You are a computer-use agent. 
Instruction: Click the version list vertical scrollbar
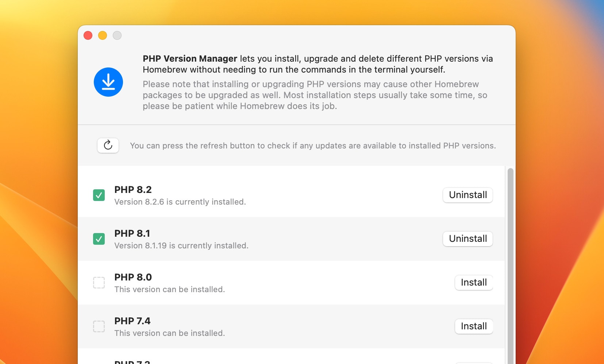tap(511, 266)
